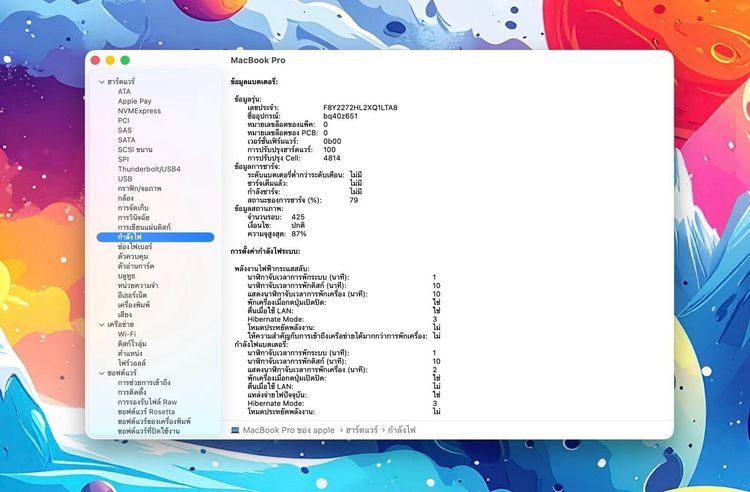Click กำลังไฟ in the bottom path bar
750x492 pixels.
pyautogui.click(x=402, y=430)
